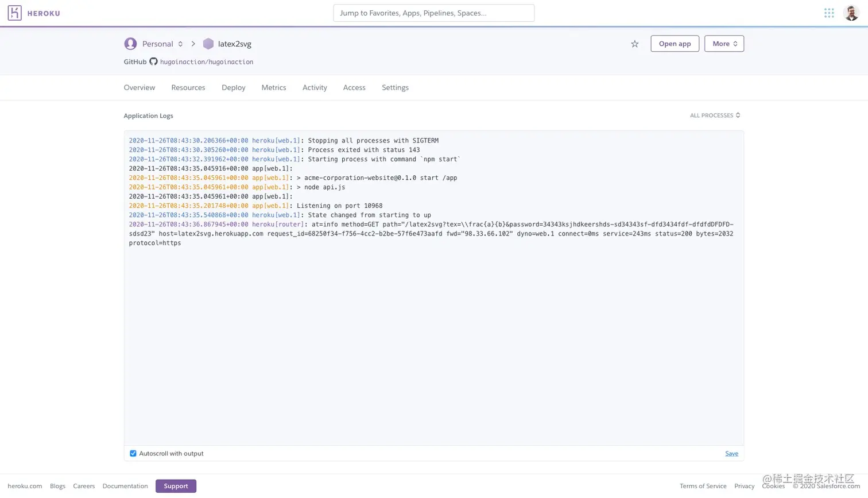Click the latex2svg app name breadcrumb
Screen dimensions: 868x498
click(x=235, y=44)
